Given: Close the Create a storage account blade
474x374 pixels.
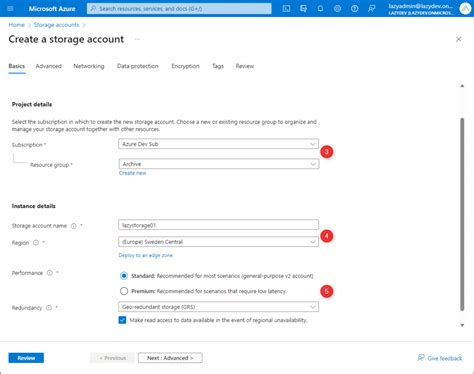Looking at the screenshot, I should click(459, 39).
